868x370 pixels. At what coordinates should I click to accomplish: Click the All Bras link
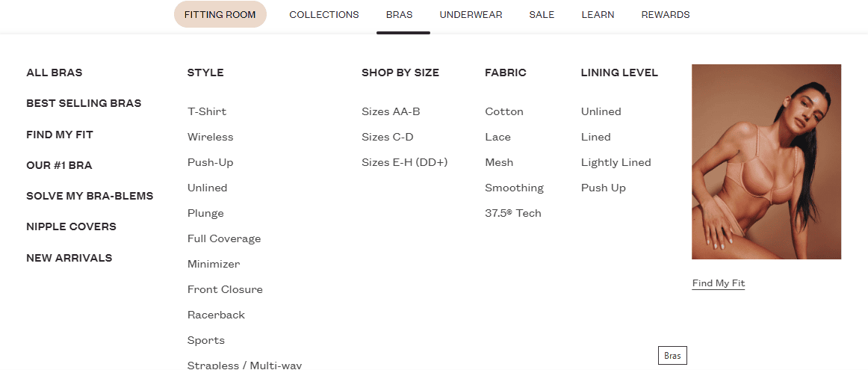pos(55,73)
